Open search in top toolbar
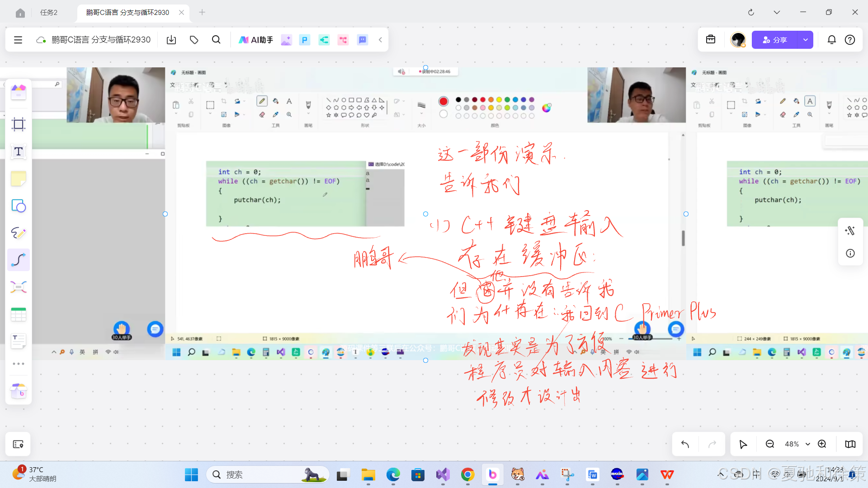 coord(216,40)
